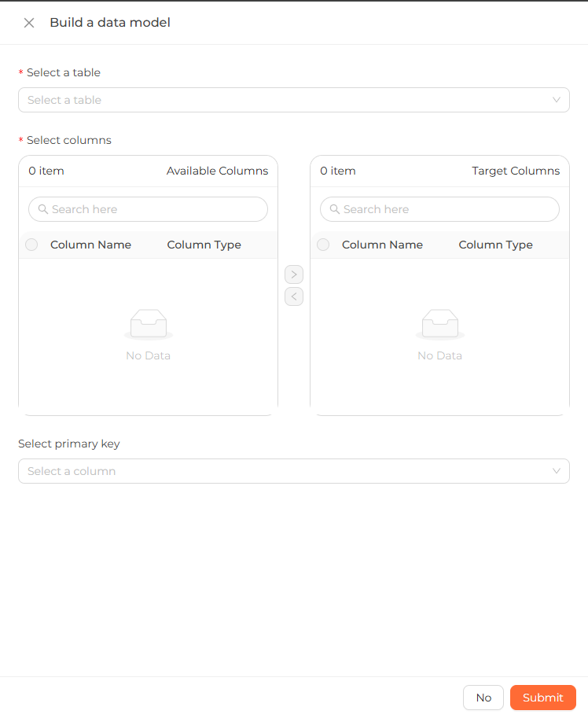Screen dimensions: 588x718
Task: Click the Select a table label
Action: tap(64, 72)
